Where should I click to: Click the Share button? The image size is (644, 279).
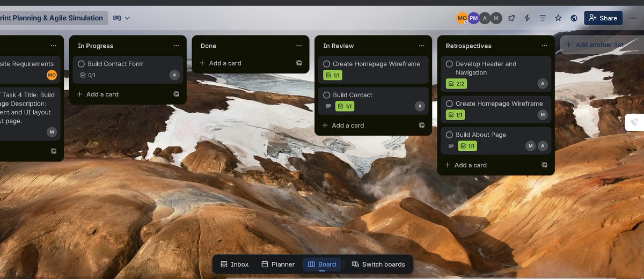click(x=603, y=18)
